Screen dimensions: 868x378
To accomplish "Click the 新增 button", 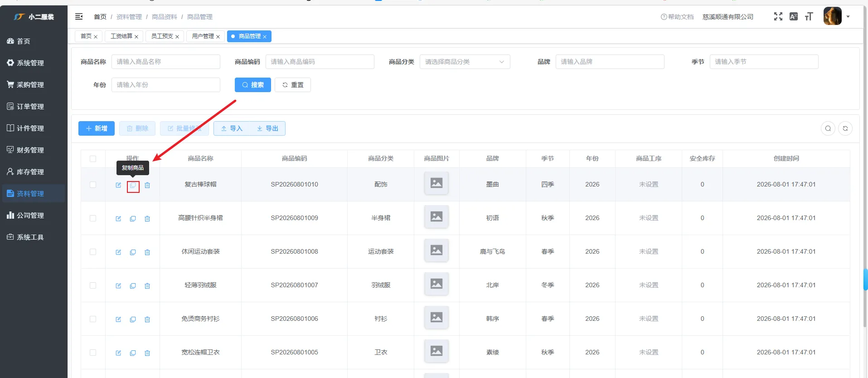I will pyautogui.click(x=97, y=128).
